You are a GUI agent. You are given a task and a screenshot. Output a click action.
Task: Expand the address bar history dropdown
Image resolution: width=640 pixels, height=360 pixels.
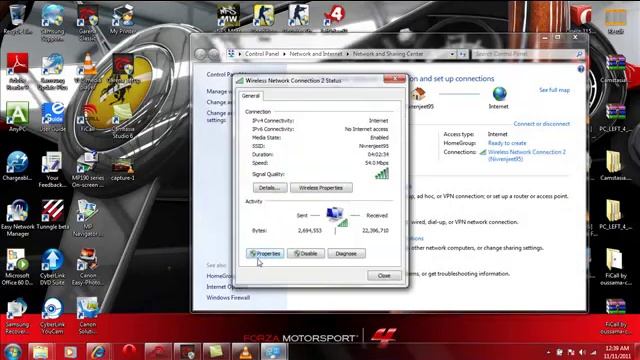(x=452, y=54)
